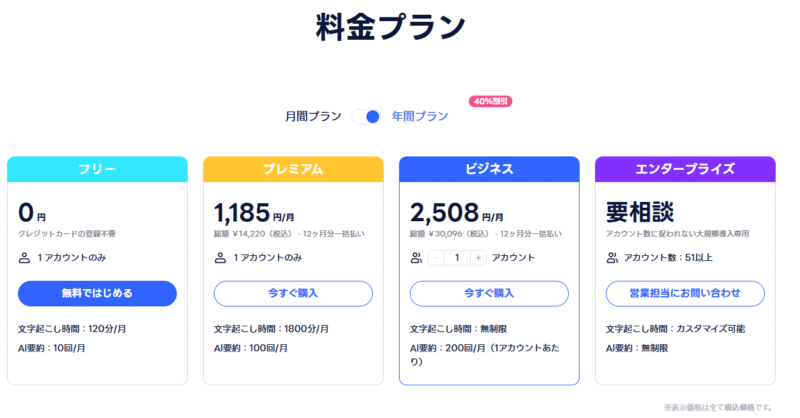Increase business account count with plus
This screenshot has width=800, height=418.
(x=478, y=258)
